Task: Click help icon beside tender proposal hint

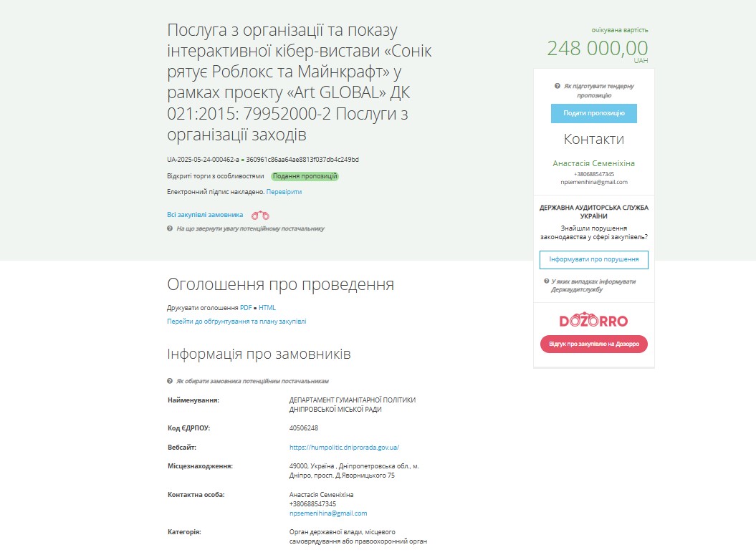Action: pos(558,86)
